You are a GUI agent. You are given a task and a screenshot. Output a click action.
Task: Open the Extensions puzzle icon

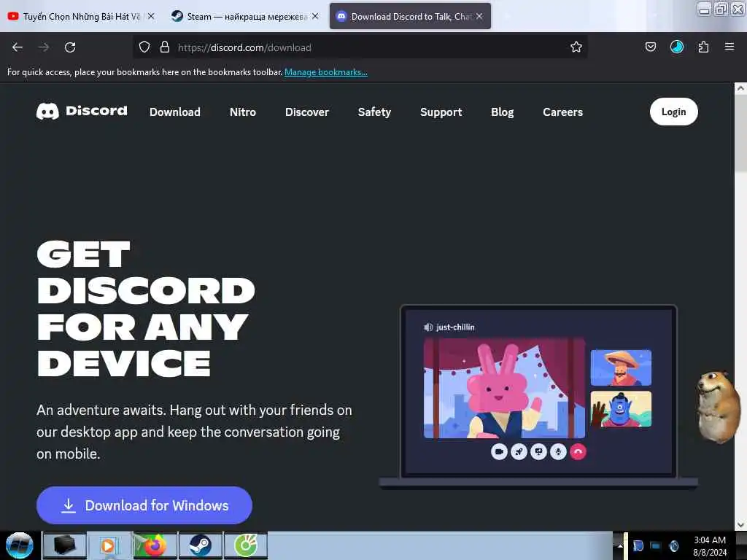click(x=703, y=47)
